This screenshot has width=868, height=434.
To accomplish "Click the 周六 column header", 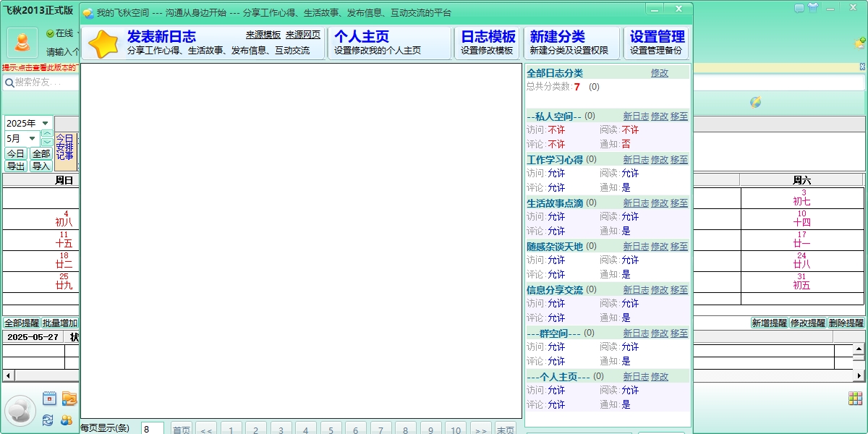I will point(801,180).
